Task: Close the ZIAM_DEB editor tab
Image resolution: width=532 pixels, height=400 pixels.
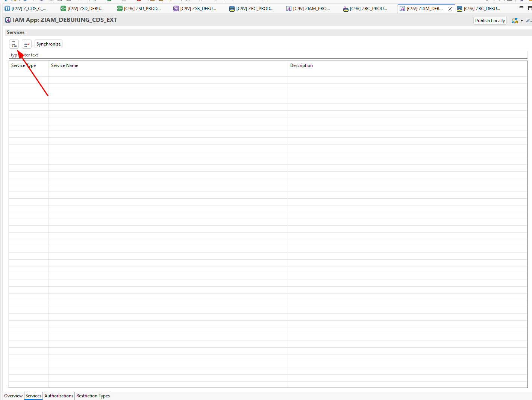Action: coord(450,9)
